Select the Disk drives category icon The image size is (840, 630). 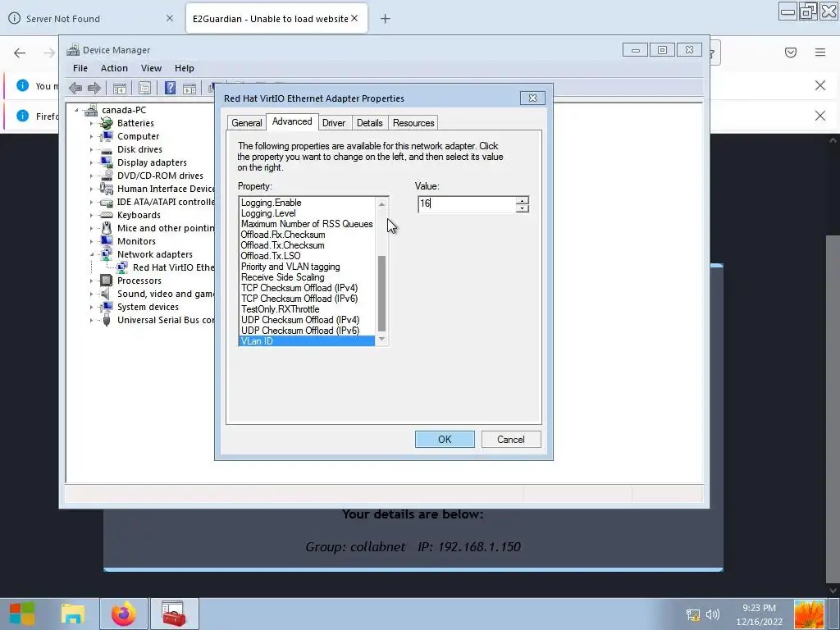click(107, 149)
